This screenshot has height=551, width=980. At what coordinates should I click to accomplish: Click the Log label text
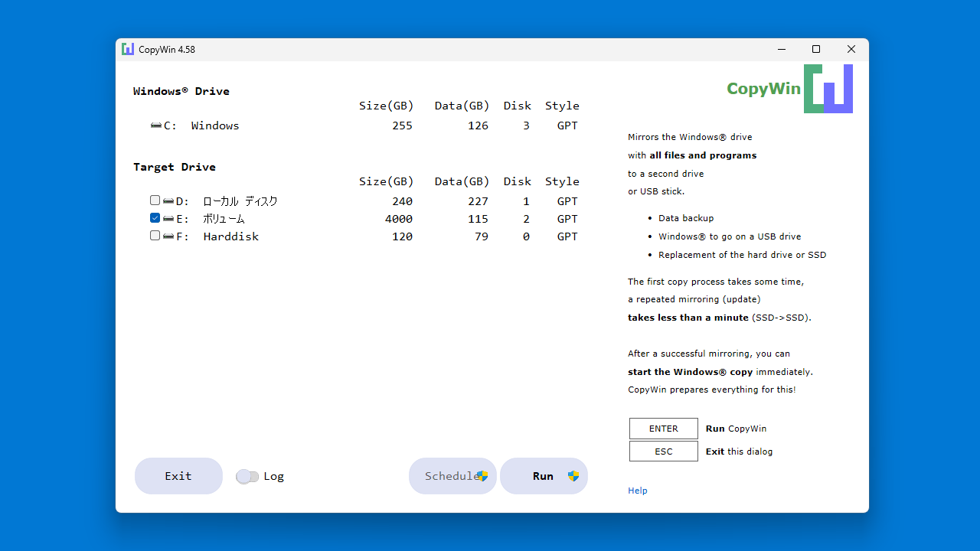274,476
